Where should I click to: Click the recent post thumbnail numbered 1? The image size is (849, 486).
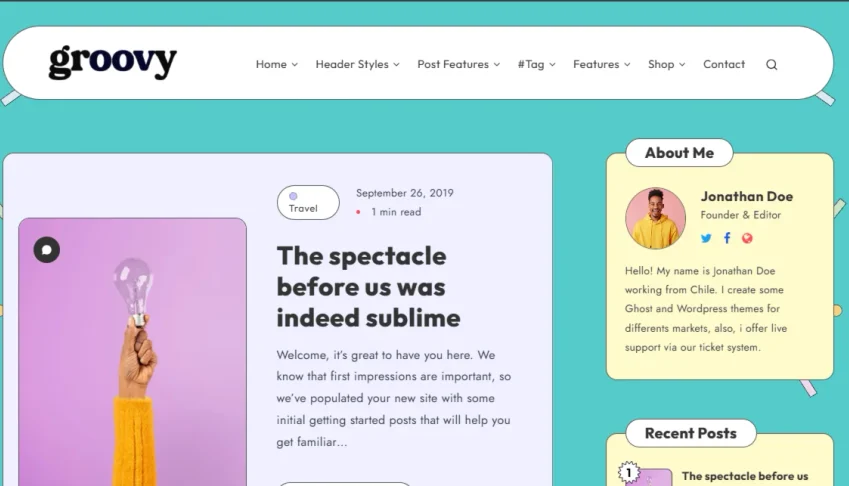tap(649, 477)
